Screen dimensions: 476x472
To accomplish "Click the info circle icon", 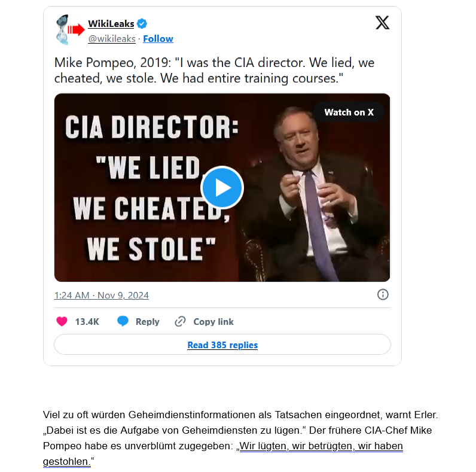I will (383, 294).
